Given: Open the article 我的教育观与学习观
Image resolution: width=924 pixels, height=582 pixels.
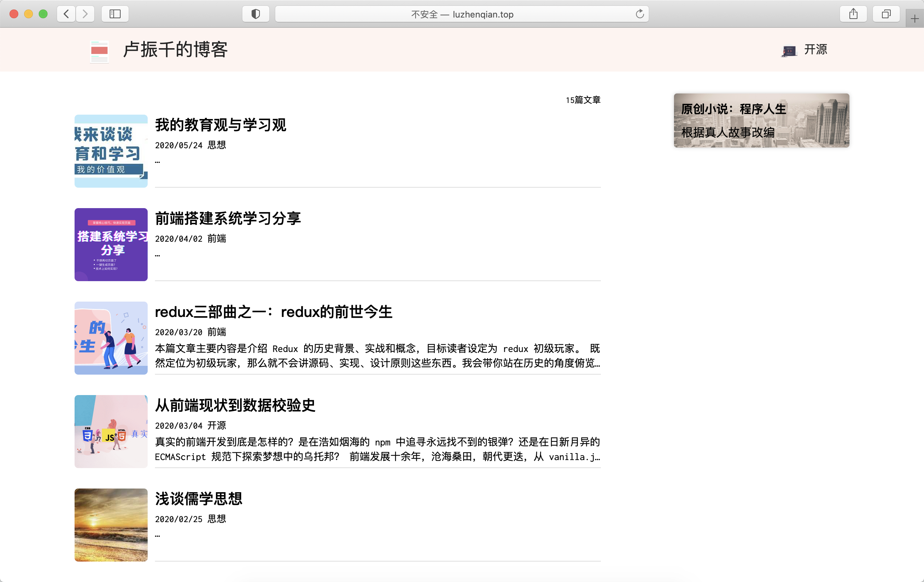Looking at the screenshot, I should pyautogui.click(x=220, y=125).
